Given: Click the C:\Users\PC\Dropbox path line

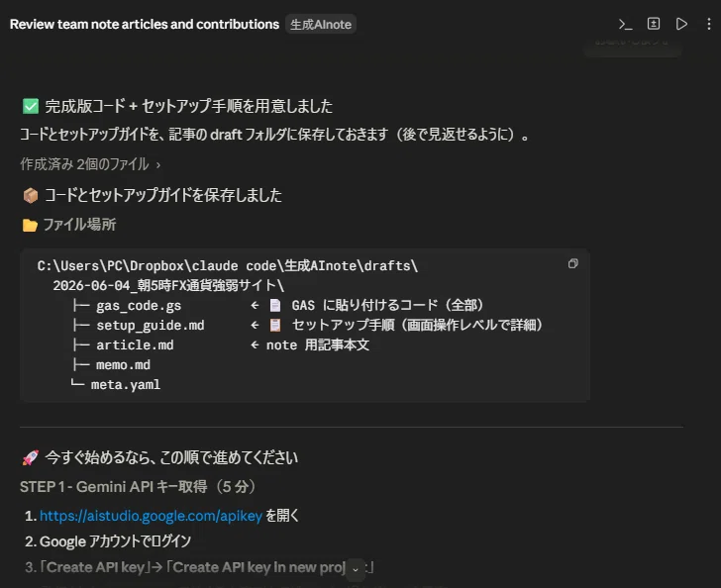Looking at the screenshot, I should pyautogui.click(x=227, y=265).
